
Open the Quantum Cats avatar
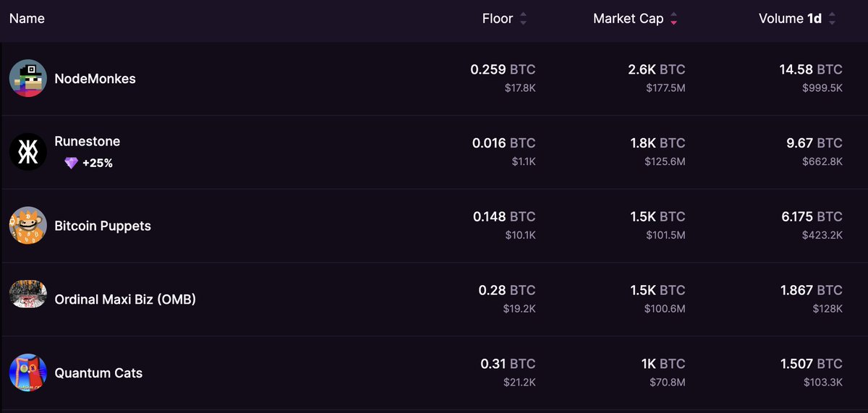pos(28,373)
